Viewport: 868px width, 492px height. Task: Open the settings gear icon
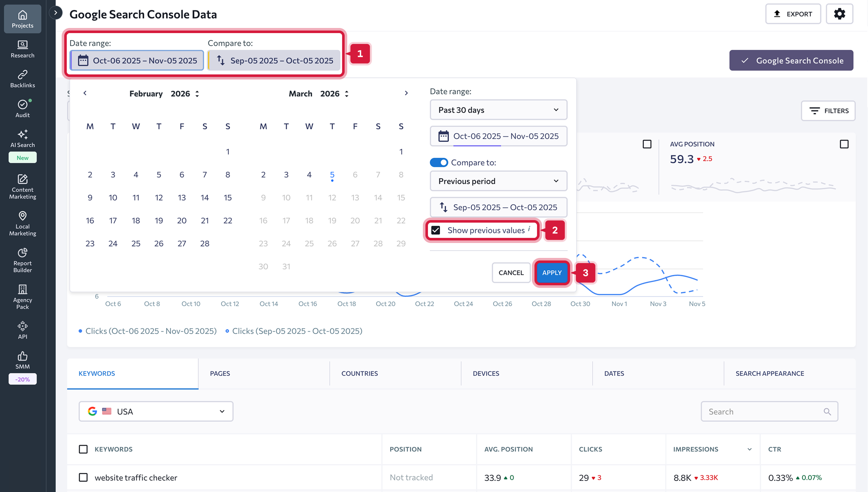click(840, 14)
